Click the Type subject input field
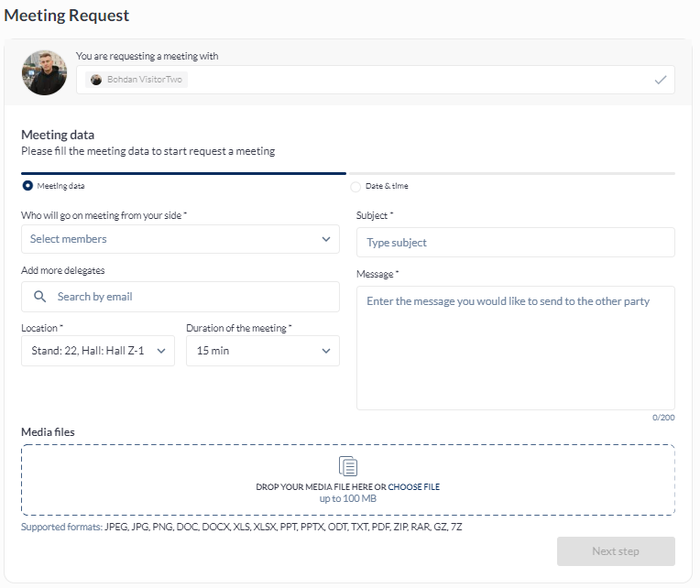 point(515,243)
